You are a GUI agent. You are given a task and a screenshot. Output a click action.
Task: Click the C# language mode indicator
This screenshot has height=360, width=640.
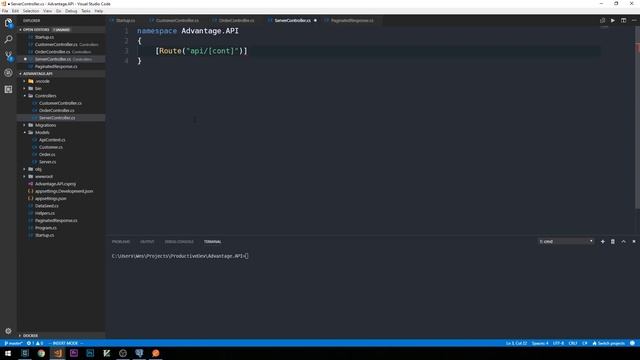[584, 343]
